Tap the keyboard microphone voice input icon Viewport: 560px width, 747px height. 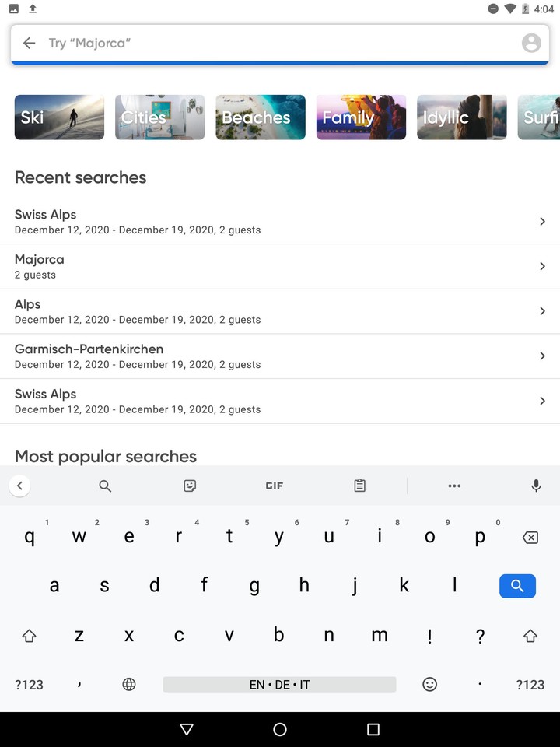tap(536, 486)
